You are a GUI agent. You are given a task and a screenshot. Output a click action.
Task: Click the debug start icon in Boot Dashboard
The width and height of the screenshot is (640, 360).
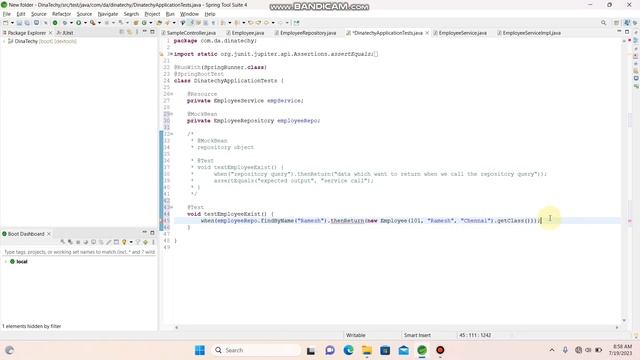click(70, 242)
